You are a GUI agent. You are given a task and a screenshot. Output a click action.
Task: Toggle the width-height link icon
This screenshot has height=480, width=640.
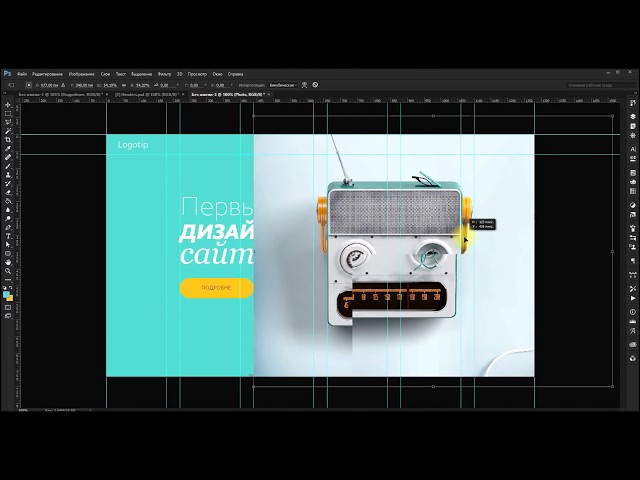tap(124, 85)
